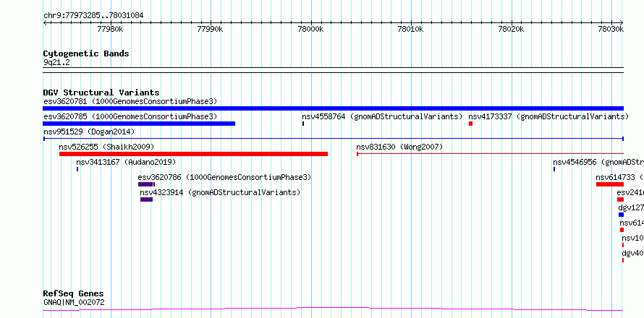
Task: Select the blue esv3620785 variant bar
Action: tap(139, 124)
